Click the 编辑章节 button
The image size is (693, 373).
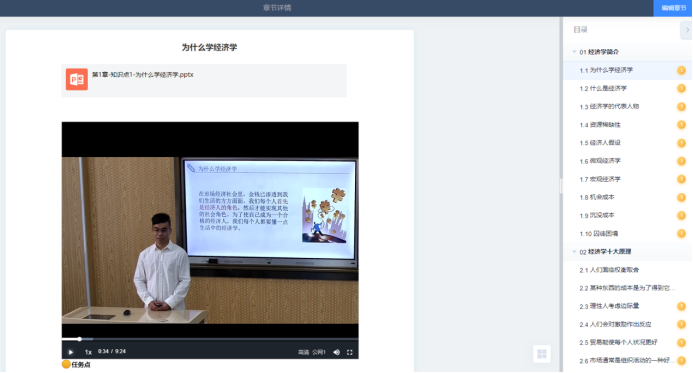tap(673, 8)
